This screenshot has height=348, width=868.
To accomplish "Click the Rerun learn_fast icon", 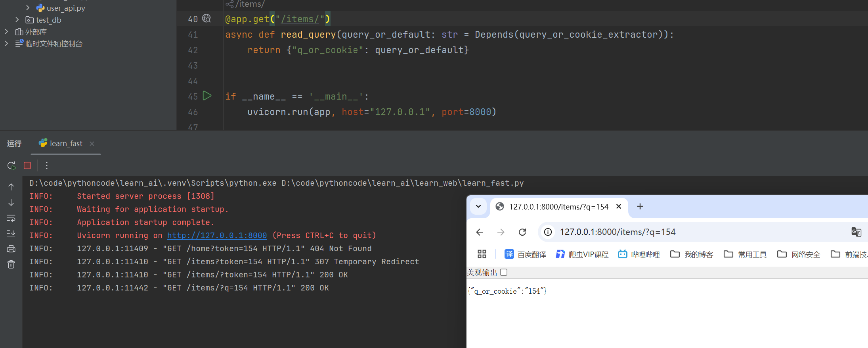I will (x=11, y=165).
